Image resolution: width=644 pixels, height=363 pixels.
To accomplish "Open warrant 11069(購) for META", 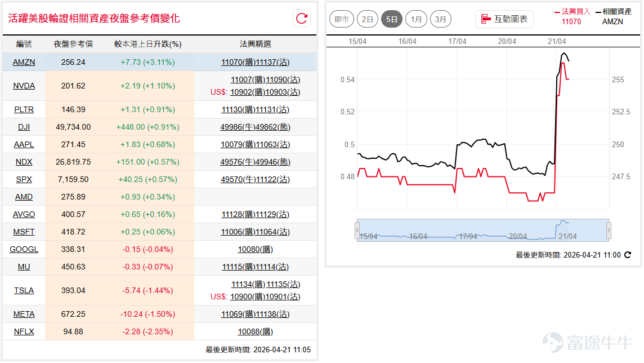I will click(238, 314).
